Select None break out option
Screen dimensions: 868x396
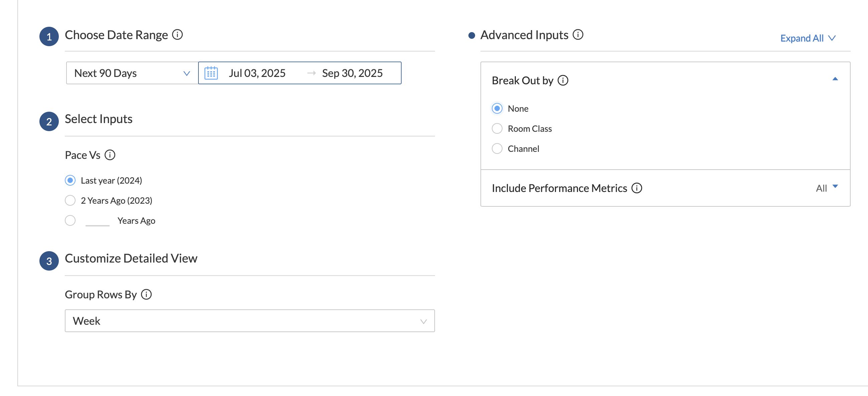point(497,109)
